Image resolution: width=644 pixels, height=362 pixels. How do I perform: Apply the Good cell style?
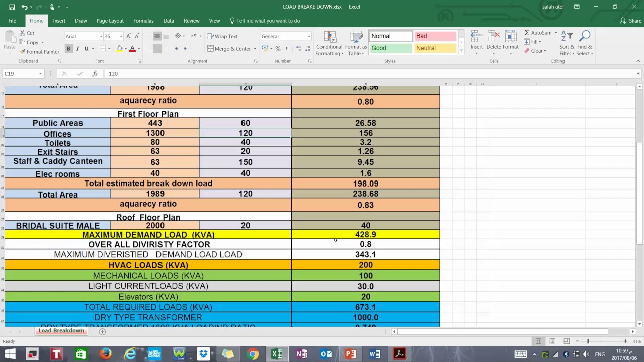coord(390,48)
